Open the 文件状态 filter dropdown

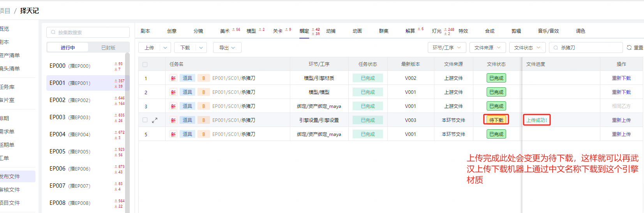click(x=528, y=48)
